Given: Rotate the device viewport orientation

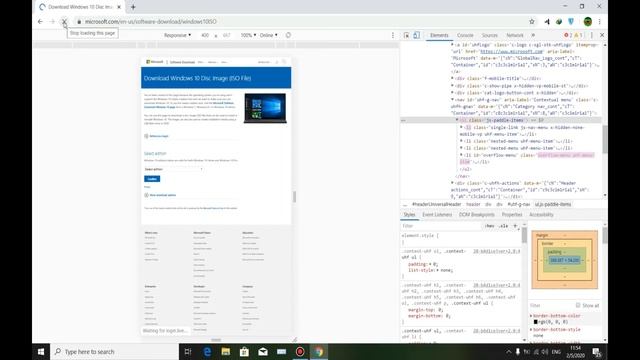Looking at the screenshot, I should click(x=288, y=35).
